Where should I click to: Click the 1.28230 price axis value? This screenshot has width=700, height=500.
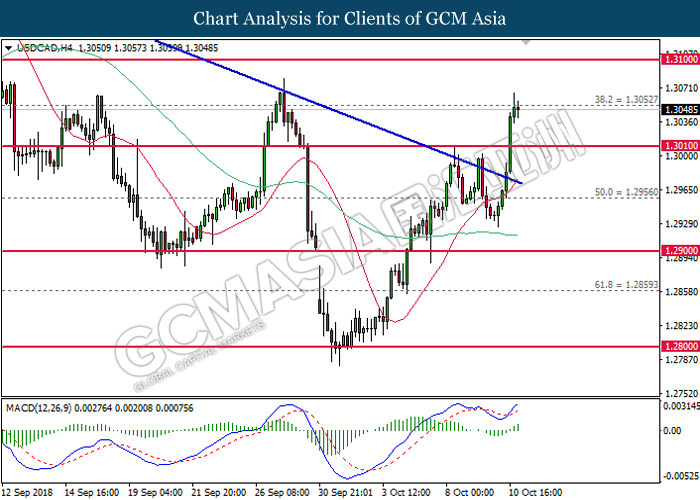coord(681,325)
